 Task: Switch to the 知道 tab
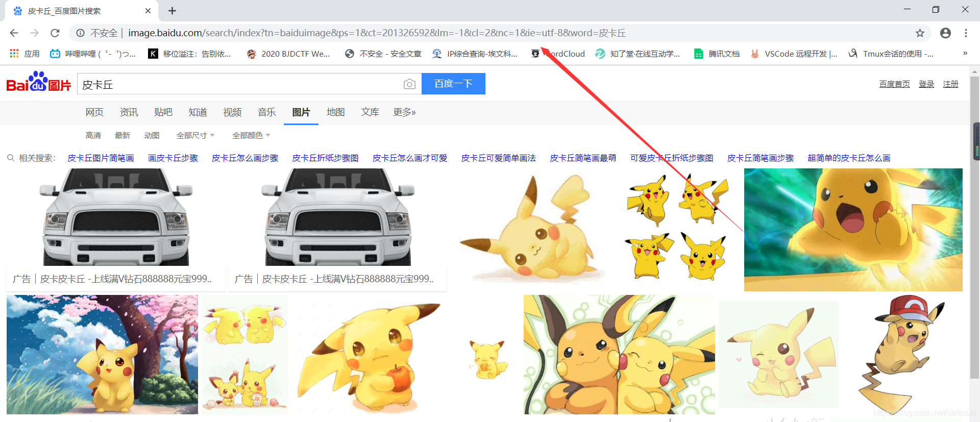point(198,112)
